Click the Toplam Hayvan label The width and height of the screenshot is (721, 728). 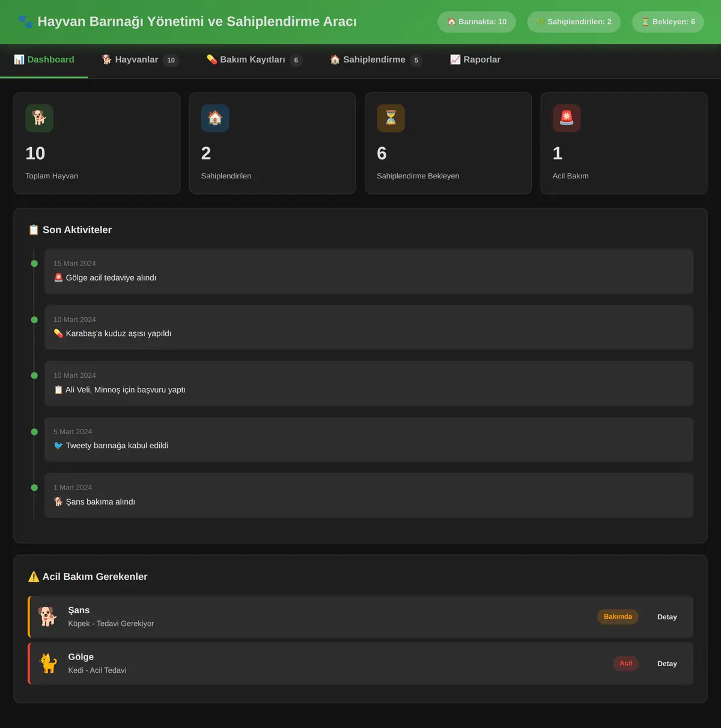[52, 176]
